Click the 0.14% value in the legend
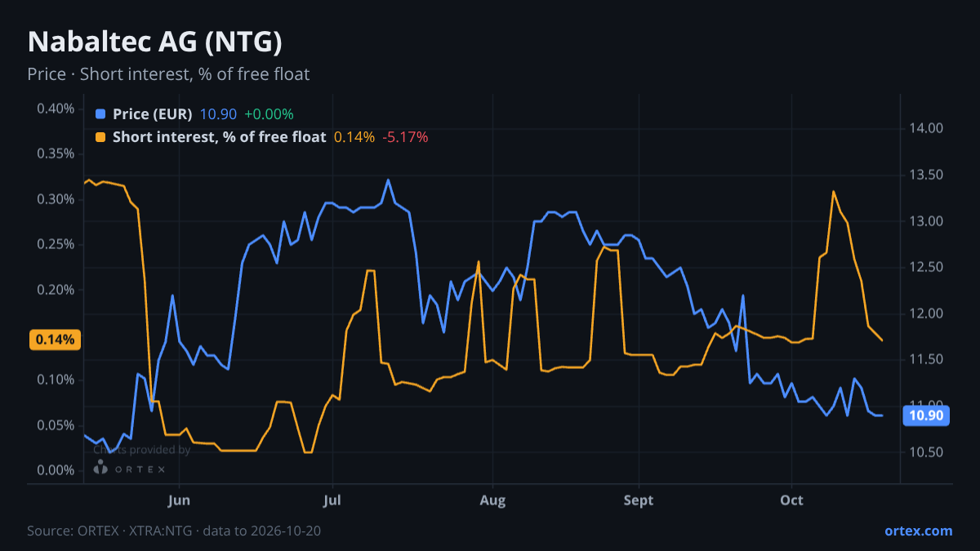Viewport: 980px width, 551px height. [354, 137]
